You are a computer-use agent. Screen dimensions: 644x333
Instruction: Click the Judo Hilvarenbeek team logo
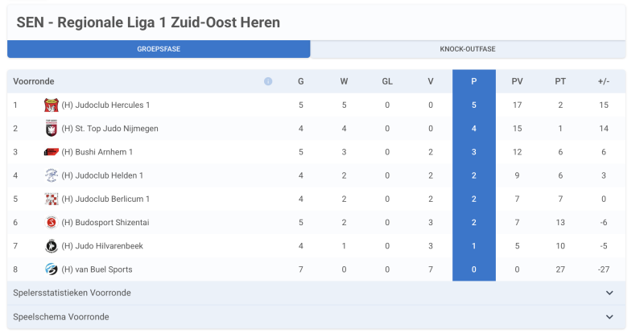coord(52,246)
